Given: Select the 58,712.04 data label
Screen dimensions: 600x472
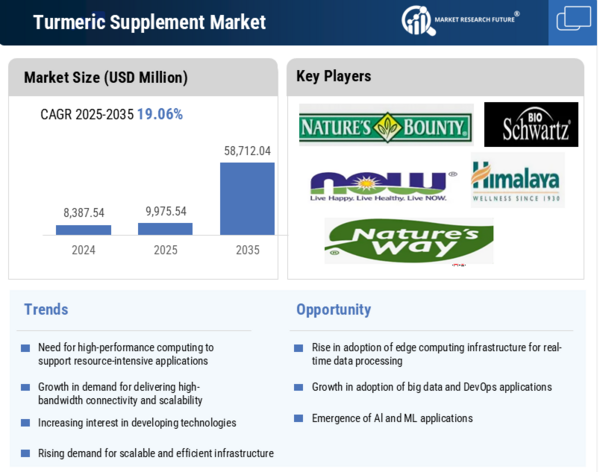Looking at the screenshot, I should pos(247,151).
